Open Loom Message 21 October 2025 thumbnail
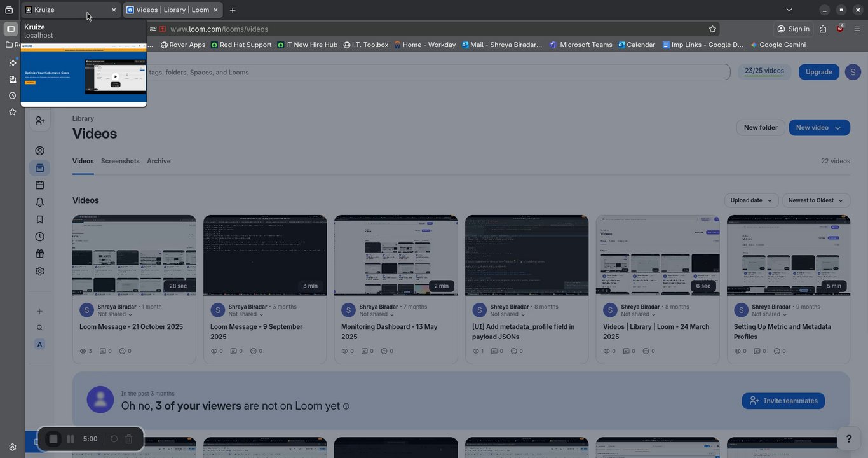The height and width of the screenshot is (458, 868). 134,255
